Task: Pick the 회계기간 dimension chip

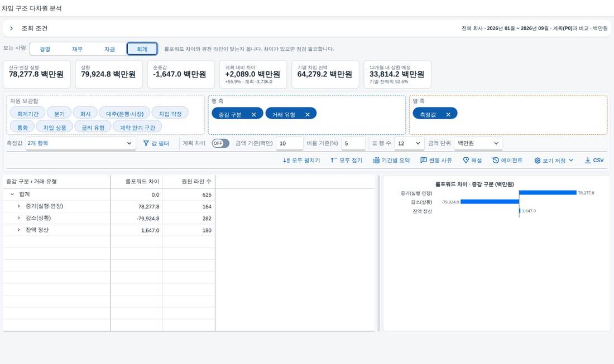Action: click(x=28, y=114)
